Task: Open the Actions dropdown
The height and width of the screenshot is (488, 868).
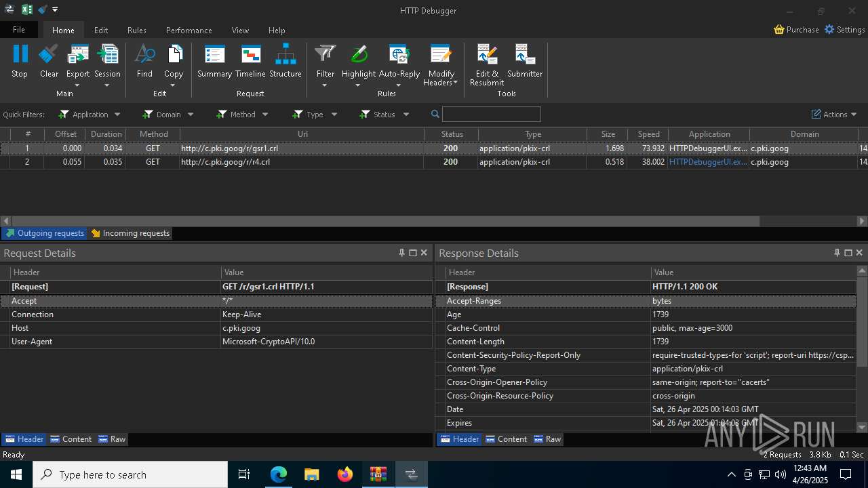Action: (834, 115)
